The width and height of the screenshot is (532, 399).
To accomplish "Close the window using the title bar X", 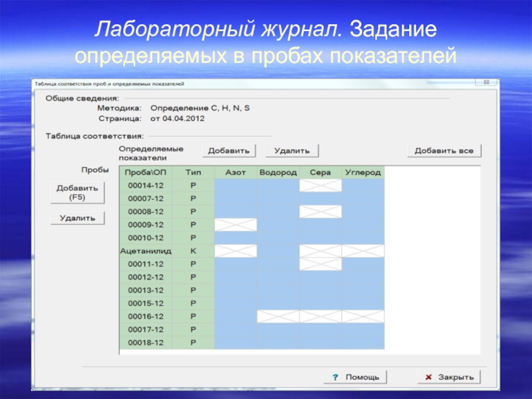I will pyautogui.click(x=486, y=82).
